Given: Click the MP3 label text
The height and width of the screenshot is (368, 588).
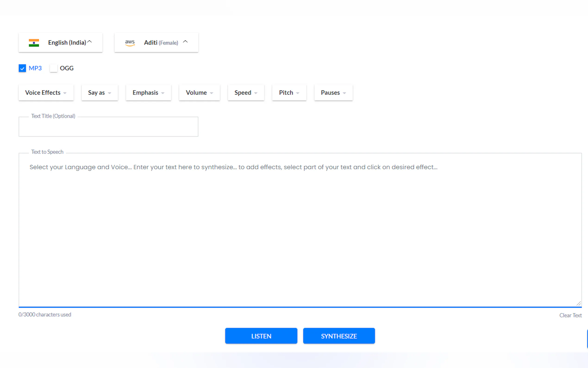Looking at the screenshot, I should (x=35, y=68).
